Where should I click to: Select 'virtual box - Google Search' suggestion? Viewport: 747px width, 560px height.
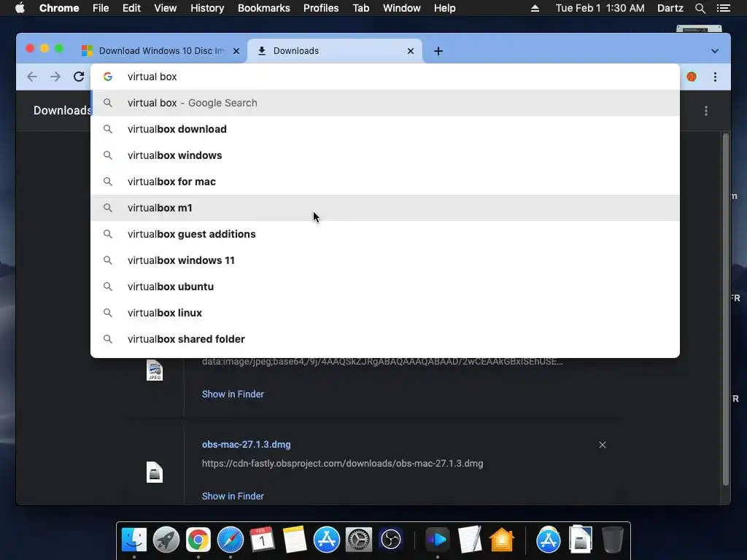coord(385,103)
